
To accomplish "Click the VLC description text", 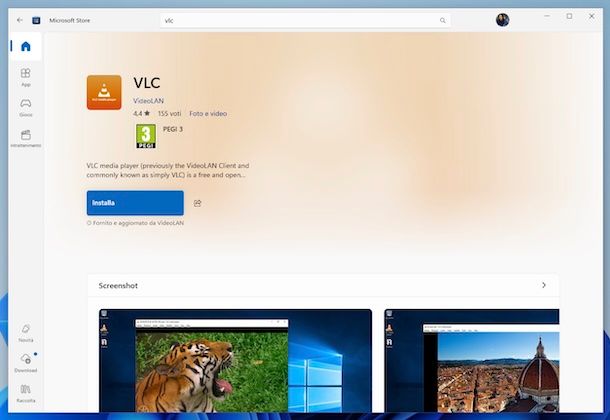I will [168, 170].
